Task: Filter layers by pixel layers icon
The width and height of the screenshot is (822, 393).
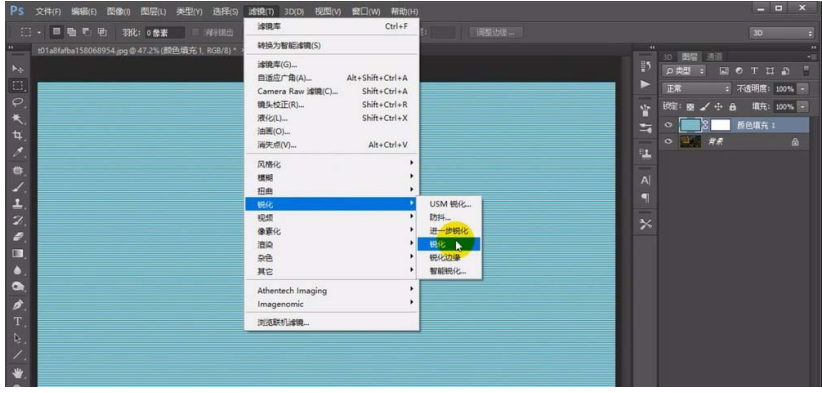Action: click(723, 71)
